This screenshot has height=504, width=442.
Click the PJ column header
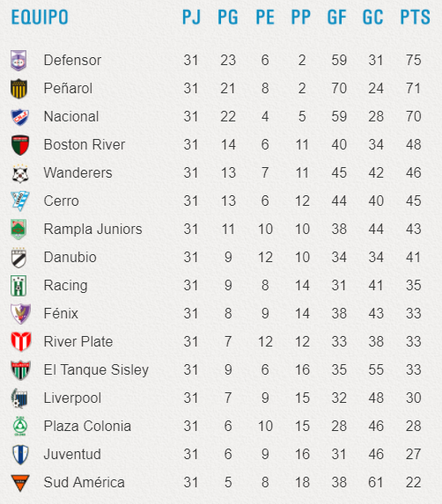pos(191,17)
